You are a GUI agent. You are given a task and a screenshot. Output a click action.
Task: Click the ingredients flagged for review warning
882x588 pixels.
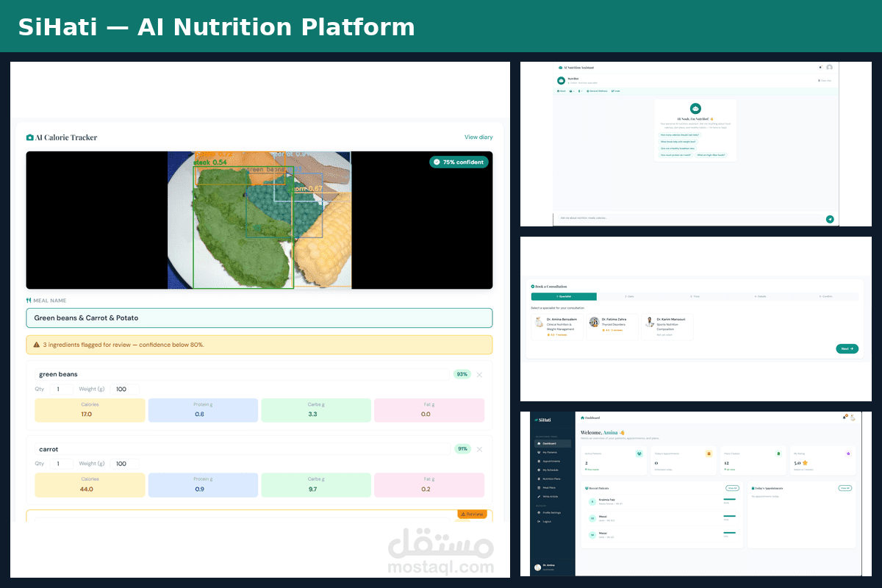pos(259,345)
